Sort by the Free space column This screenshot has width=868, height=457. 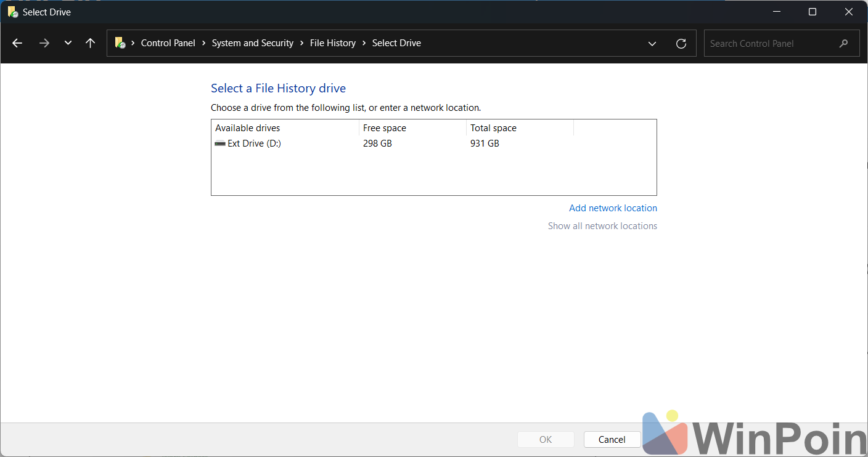click(x=413, y=128)
